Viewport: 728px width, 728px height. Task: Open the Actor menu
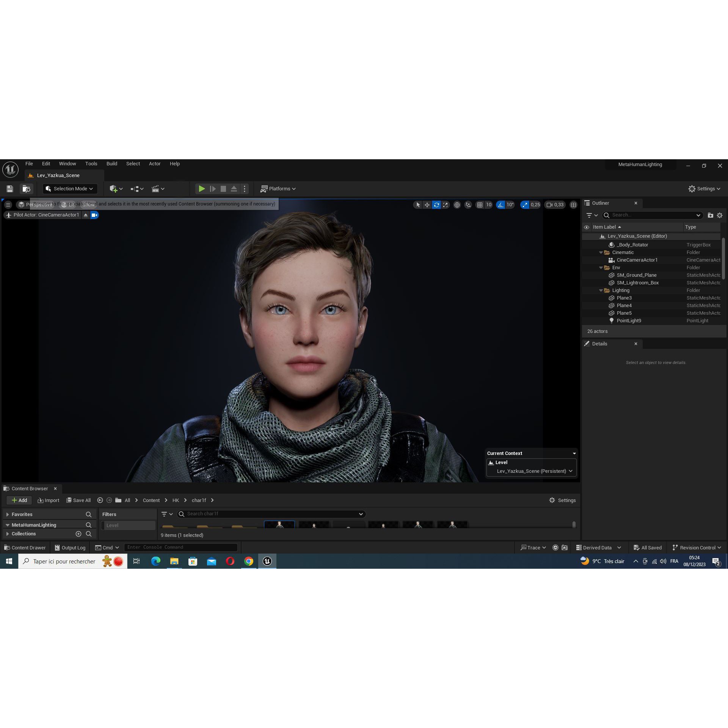coord(155,164)
